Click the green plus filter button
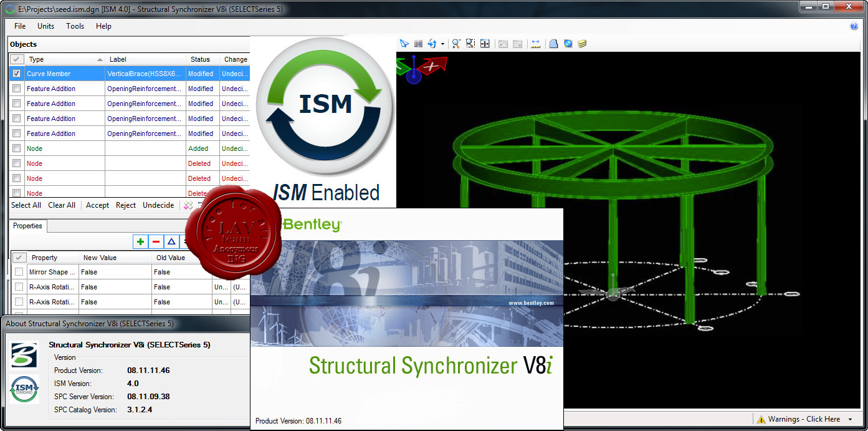 click(x=141, y=241)
